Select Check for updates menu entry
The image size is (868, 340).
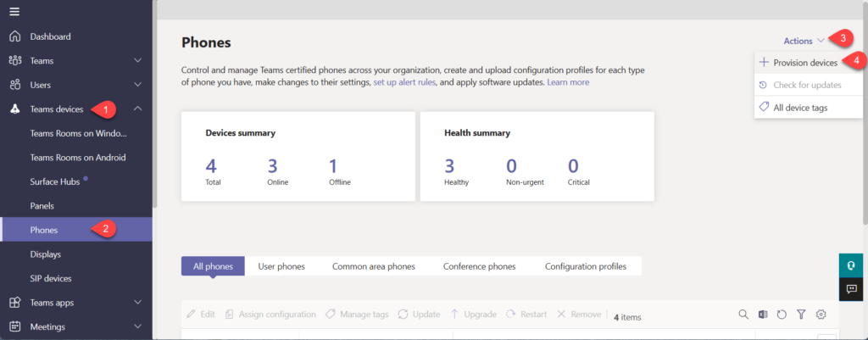[x=808, y=86]
